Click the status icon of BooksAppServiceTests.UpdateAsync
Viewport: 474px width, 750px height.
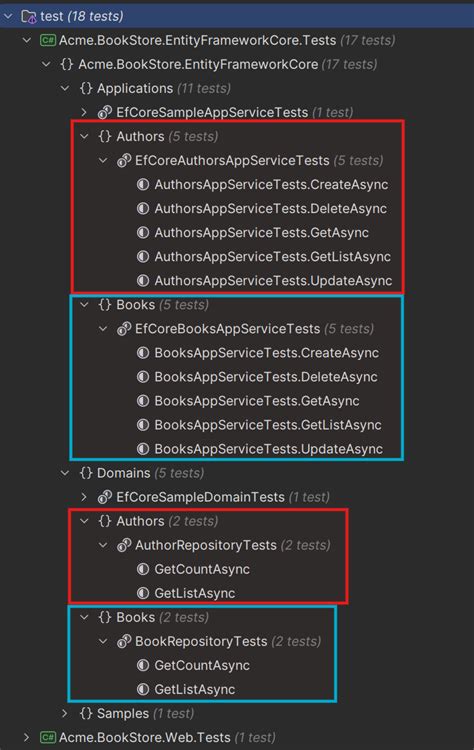(x=143, y=449)
